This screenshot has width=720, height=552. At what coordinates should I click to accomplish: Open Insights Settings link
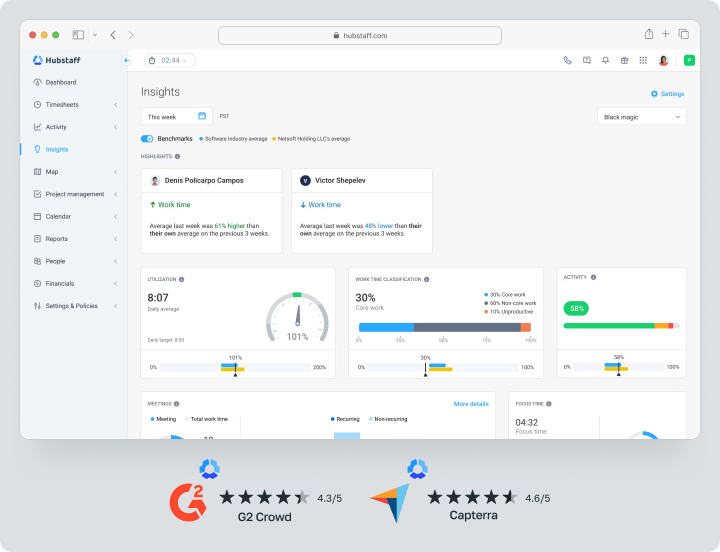point(667,94)
